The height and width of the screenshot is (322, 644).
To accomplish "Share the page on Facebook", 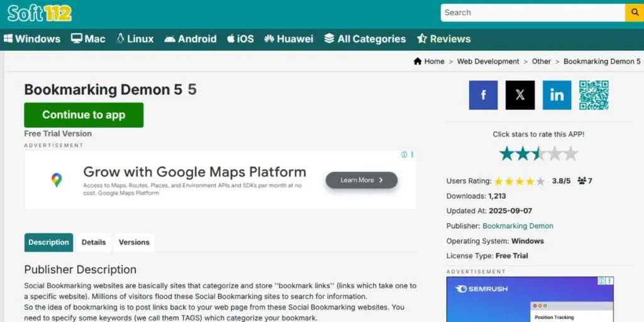I will [483, 95].
